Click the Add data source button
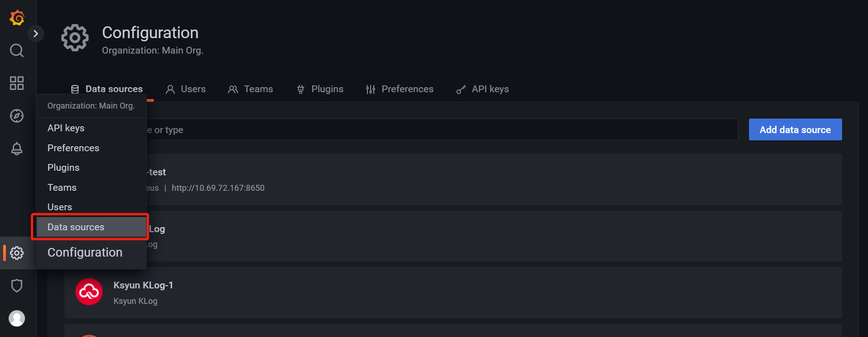Image resolution: width=868 pixels, height=337 pixels. click(x=795, y=130)
